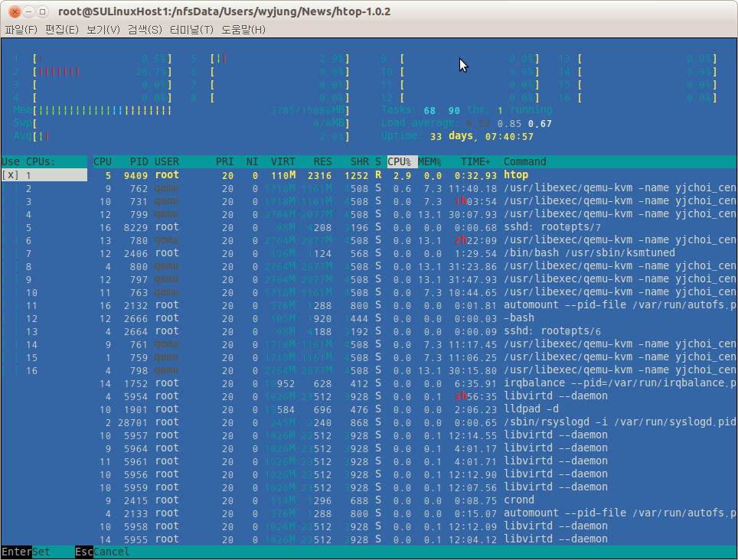Click the Avg CPU meter bar
Image resolution: width=738 pixels, height=560 pixels.
pos(181,136)
